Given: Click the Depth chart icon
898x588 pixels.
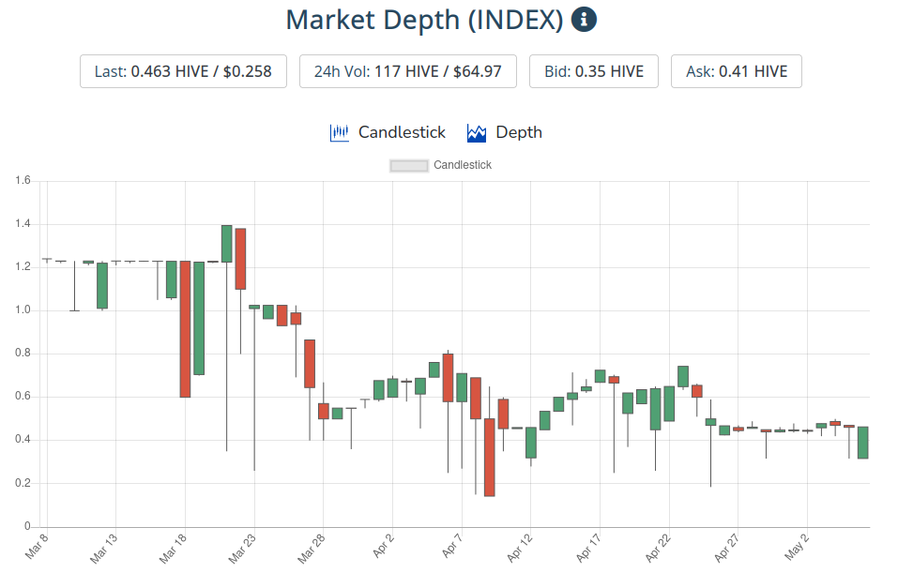Looking at the screenshot, I should click(x=477, y=133).
